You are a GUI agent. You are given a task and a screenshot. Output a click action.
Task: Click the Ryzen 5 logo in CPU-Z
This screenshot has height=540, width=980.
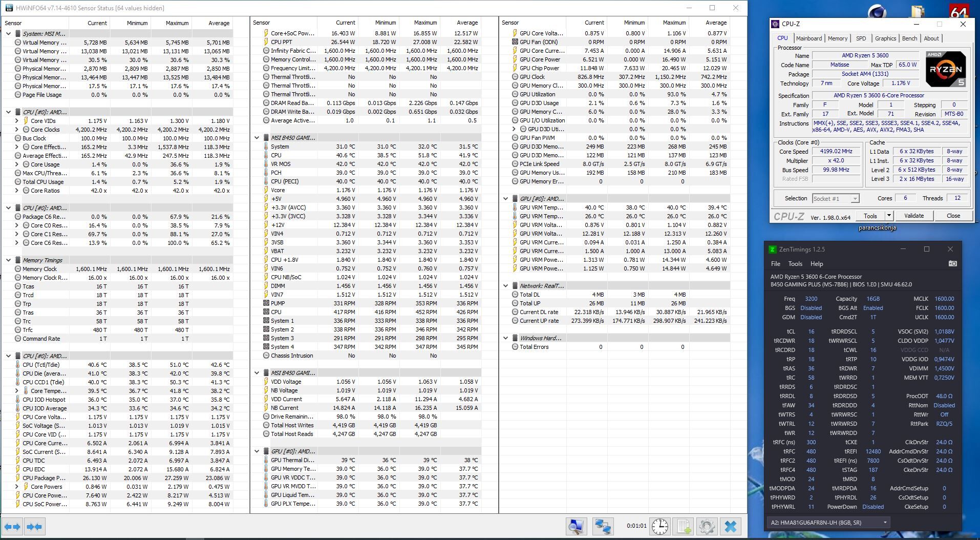[x=946, y=69]
